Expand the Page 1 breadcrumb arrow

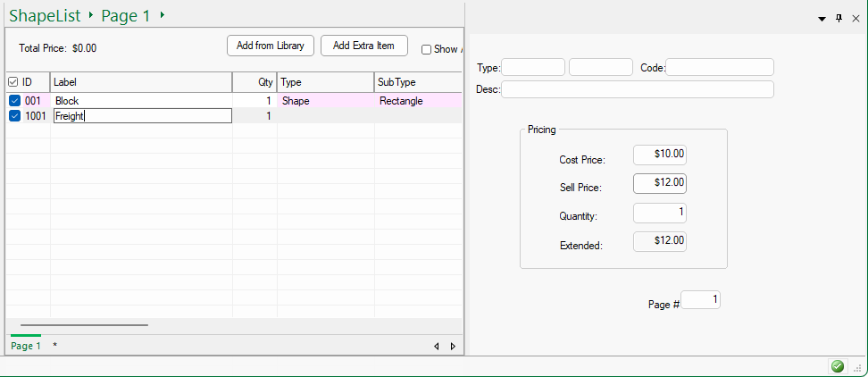click(162, 15)
